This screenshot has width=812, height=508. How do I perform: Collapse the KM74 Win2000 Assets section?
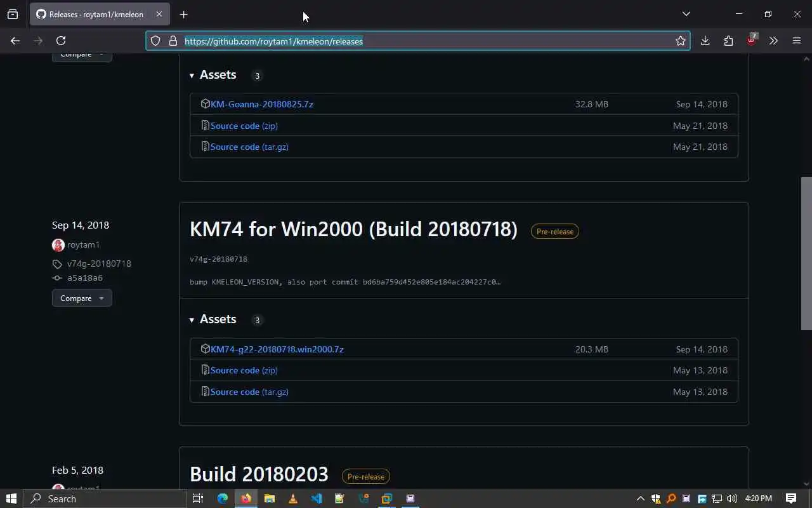click(x=213, y=319)
